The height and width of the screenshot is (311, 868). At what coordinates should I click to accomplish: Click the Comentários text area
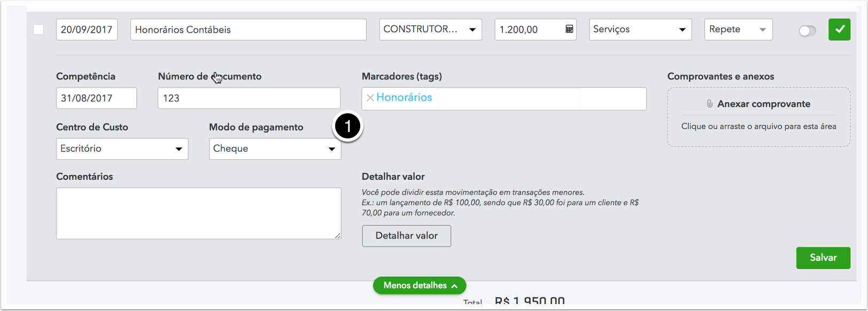[x=198, y=213]
